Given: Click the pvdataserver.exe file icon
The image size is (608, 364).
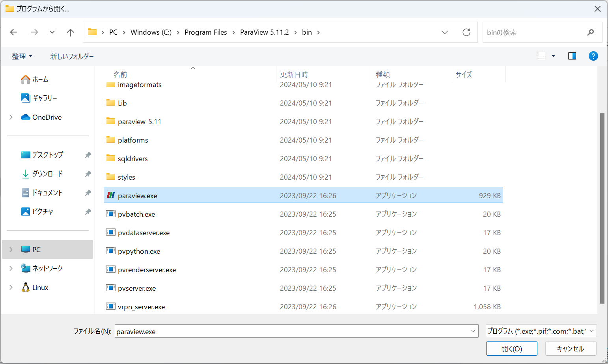Looking at the screenshot, I should [111, 232].
